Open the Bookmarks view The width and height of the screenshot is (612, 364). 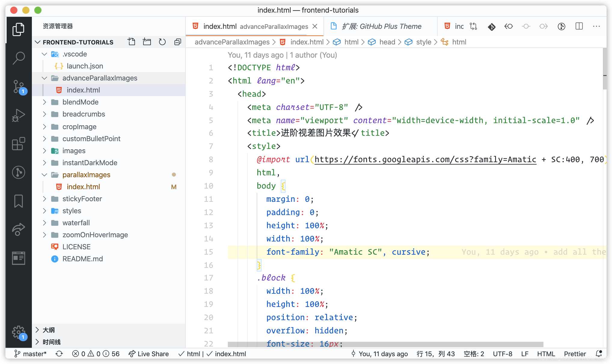tap(18, 201)
